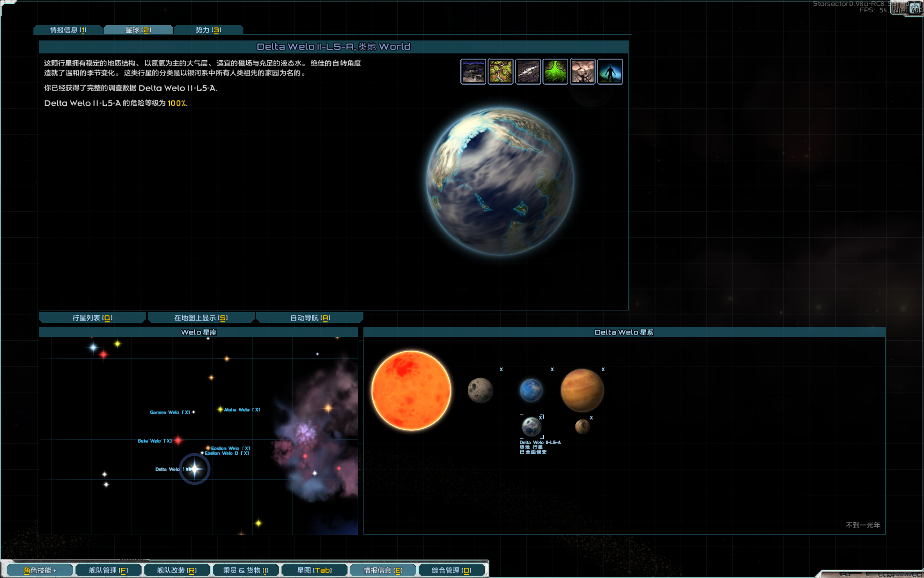Click the farmland condition icon with river

click(500, 72)
